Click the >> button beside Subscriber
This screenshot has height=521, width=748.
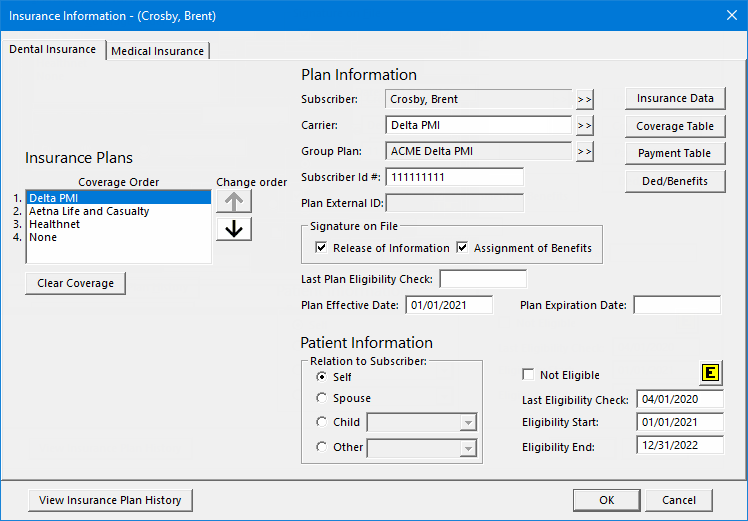click(584, 99)
